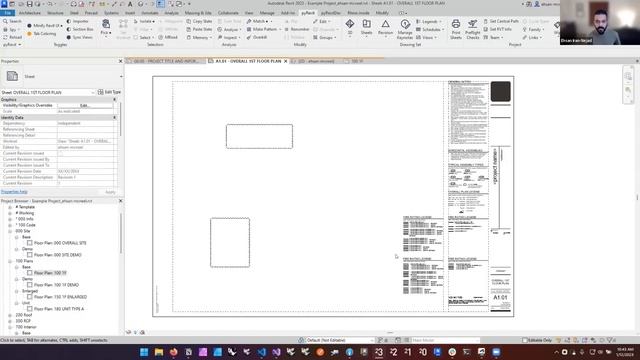Collapse the 100 Plans tree node

click(10, 261)
